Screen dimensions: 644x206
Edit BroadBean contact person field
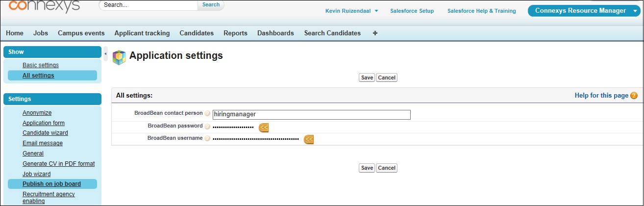click(312, 114)
